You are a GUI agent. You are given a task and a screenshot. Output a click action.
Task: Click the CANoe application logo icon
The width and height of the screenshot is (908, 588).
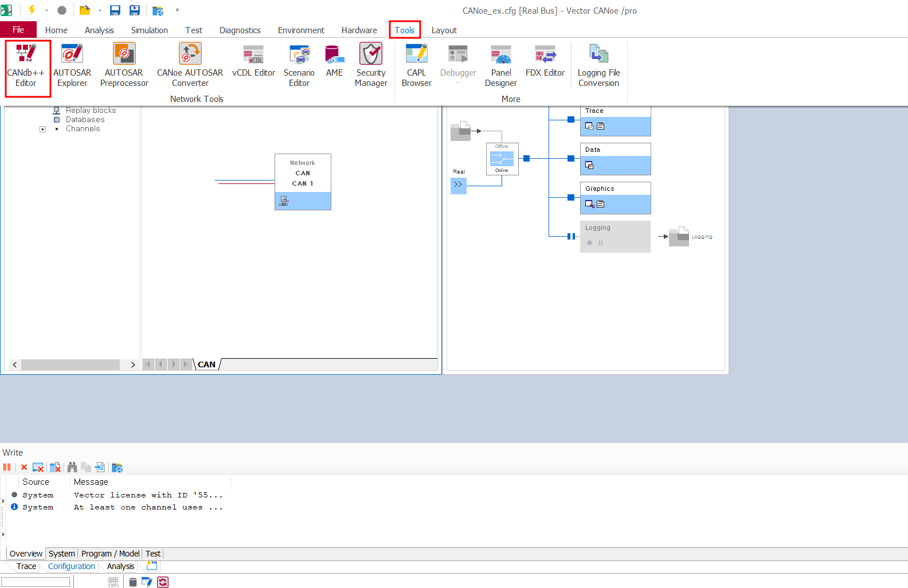coord(6,10)
